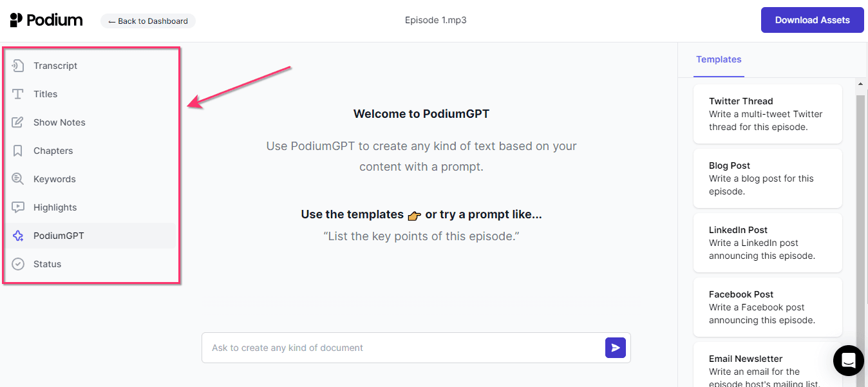This screenshot has width=868, height=387.
Task: Switch to the Templates tab
Action: [x=719, y=59]
